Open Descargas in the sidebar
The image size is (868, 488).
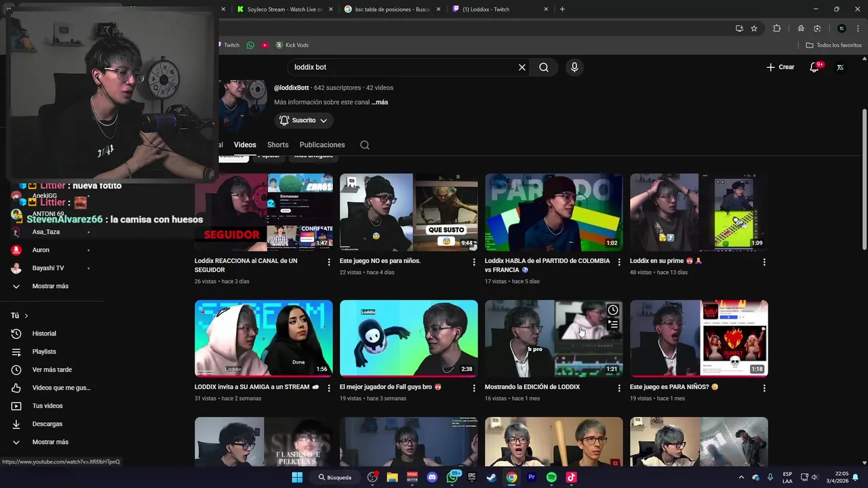pyautogui.click(x=47, y=424)
